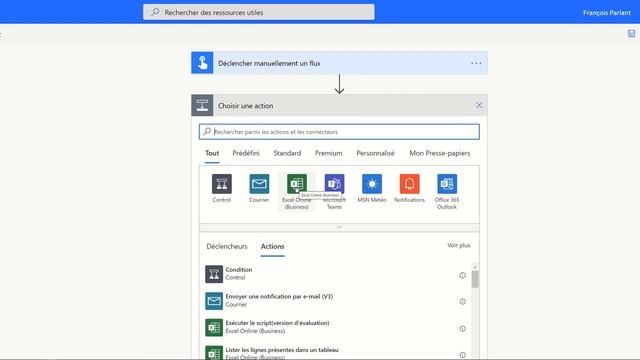Show info for Exécuter le script action
640x360 pixels.
[x=462, y=329]
